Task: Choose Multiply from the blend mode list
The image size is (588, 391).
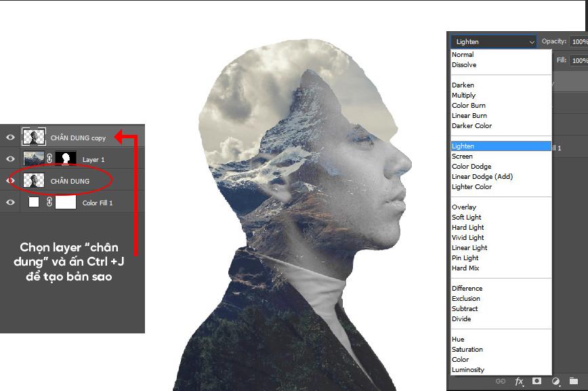Action: coord(463,95)
